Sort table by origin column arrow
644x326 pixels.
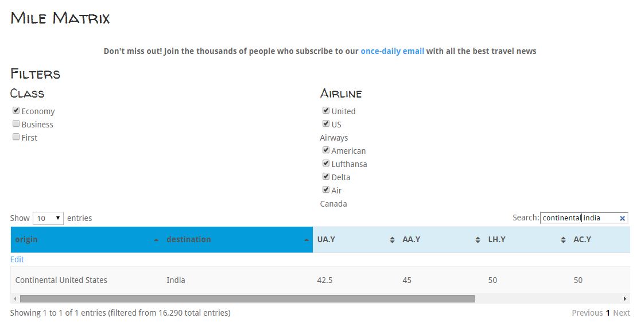pyautogui.click(x=156, y=240)
